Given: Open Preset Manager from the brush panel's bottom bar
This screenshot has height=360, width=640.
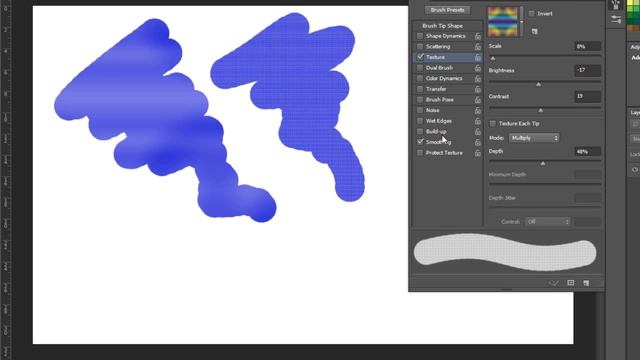Looking at the screenshot, I should (x=571, y=283).
